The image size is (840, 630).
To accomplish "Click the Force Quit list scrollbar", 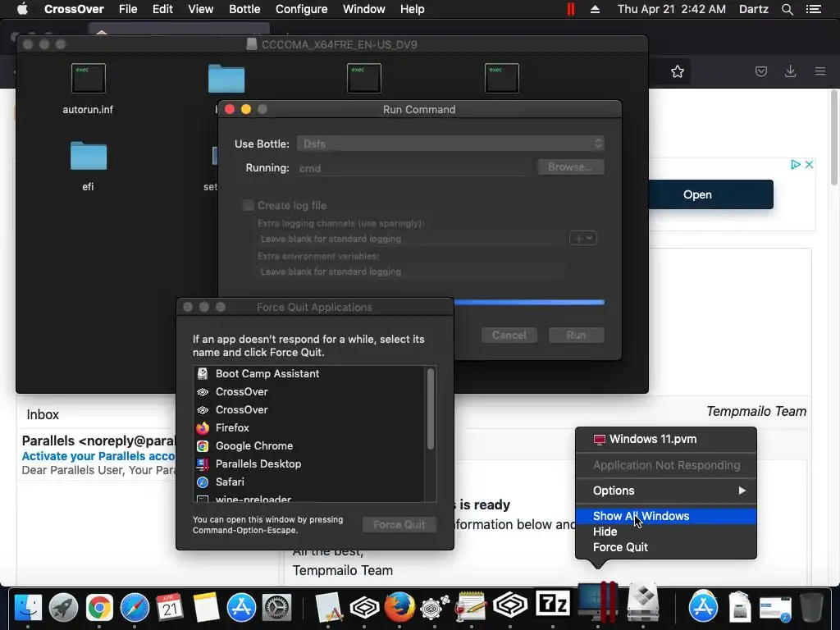I will tap(430, 409).
